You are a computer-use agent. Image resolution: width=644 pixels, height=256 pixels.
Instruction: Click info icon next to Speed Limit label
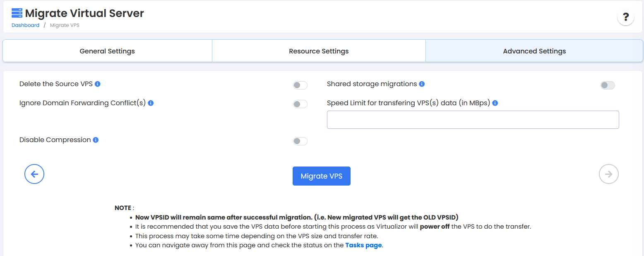pos(495,103)
